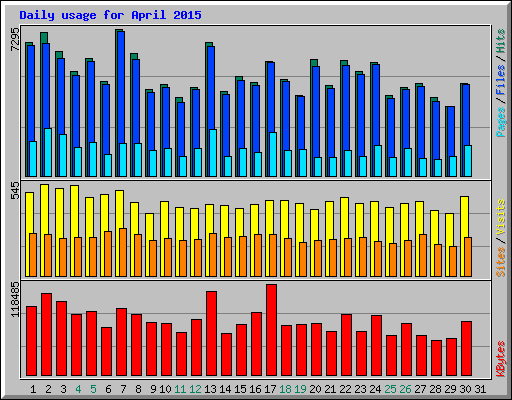Click the red KBytes bar for day 1
Viewport: 512px width, 400px height.
pyautogui.click(x=31, y=341)
